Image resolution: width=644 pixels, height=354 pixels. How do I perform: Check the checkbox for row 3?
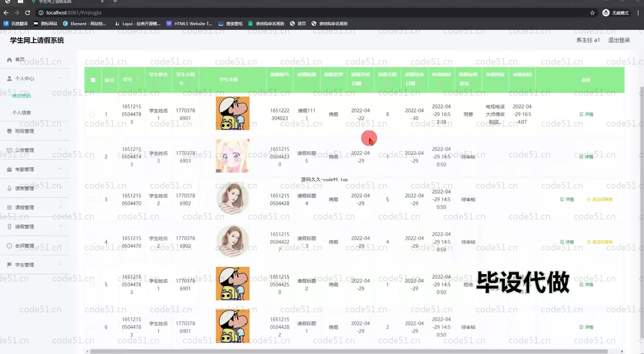click(92, 199)
